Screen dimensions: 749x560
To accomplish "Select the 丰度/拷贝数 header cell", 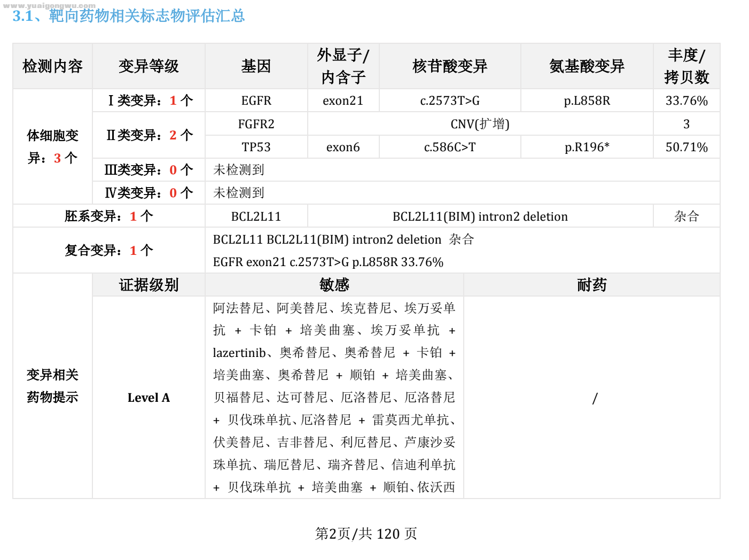I will [686, 66].
